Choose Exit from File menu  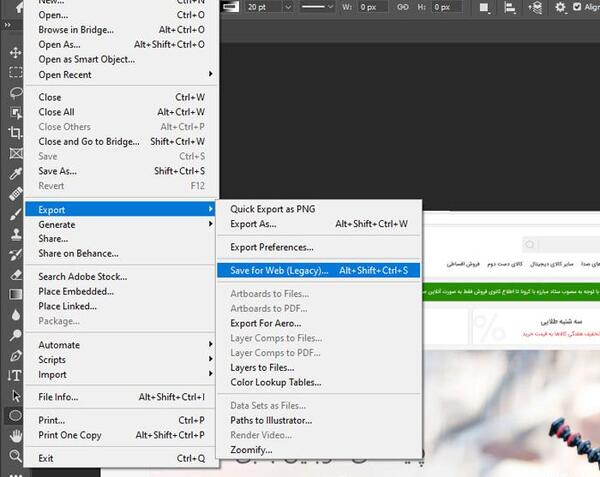(122, 458)
